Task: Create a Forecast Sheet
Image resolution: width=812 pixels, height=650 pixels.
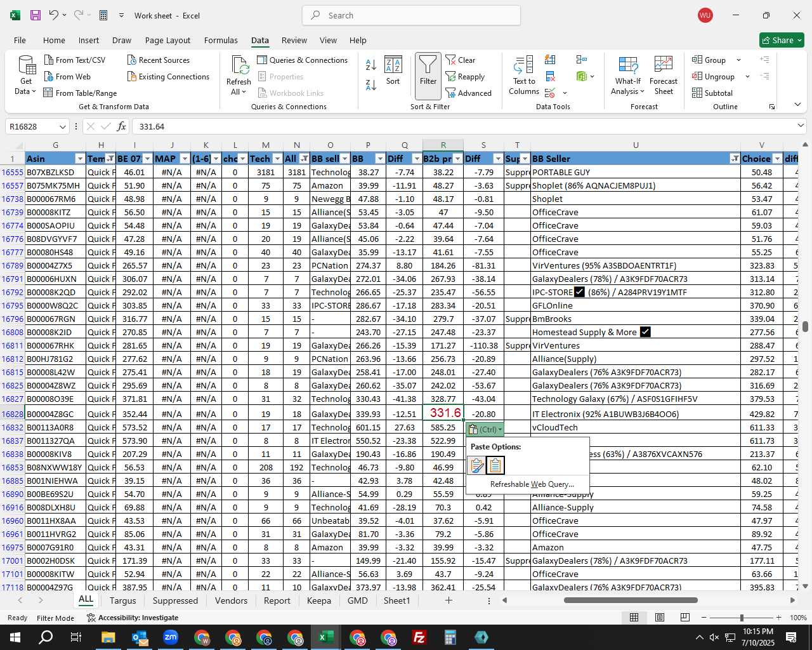Action: [664, 76]
